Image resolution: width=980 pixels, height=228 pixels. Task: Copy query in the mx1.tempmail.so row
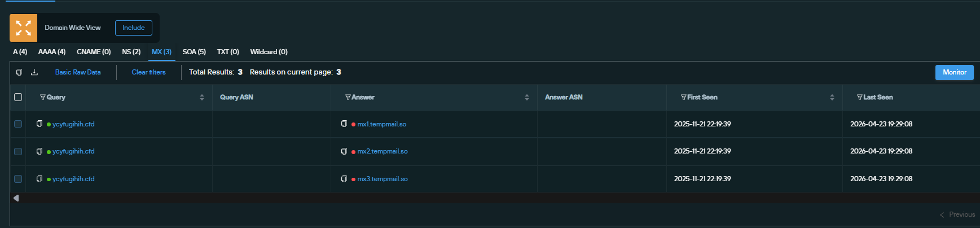pyautogui.click(x=39, y=124)
